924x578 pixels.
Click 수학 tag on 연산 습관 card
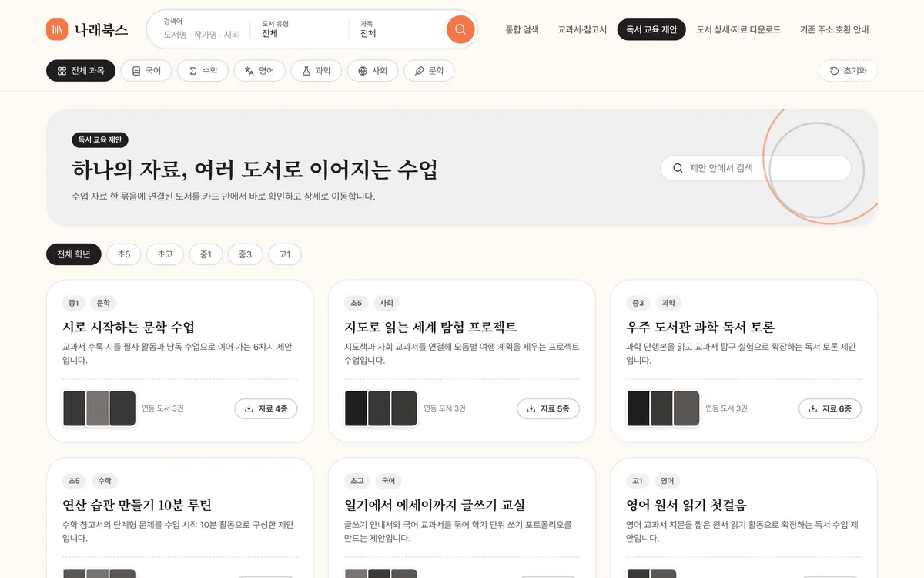[104, 481]
